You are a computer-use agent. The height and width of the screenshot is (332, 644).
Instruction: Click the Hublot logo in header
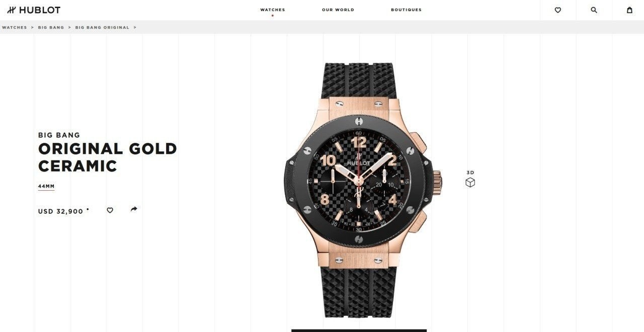[x=34, y=10]
